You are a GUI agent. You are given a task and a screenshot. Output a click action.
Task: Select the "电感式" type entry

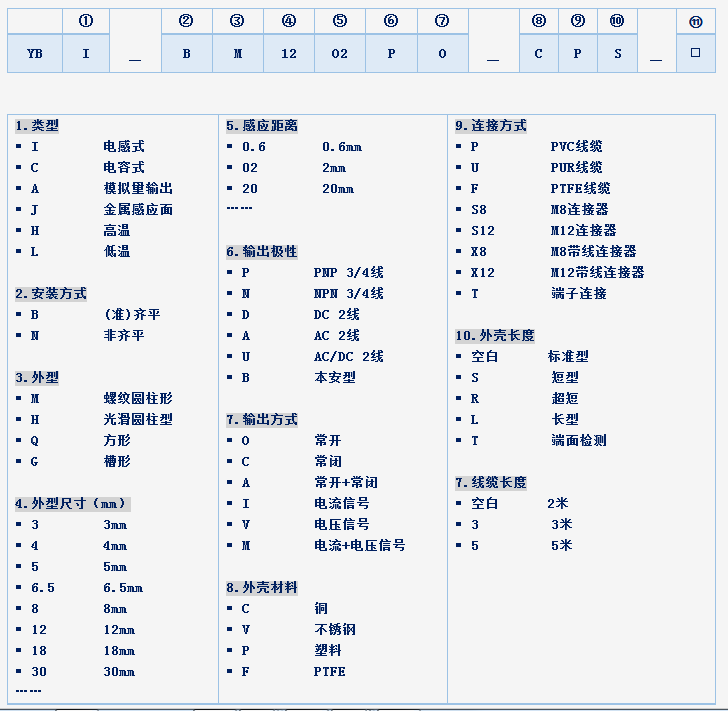(x=124, y=147)
